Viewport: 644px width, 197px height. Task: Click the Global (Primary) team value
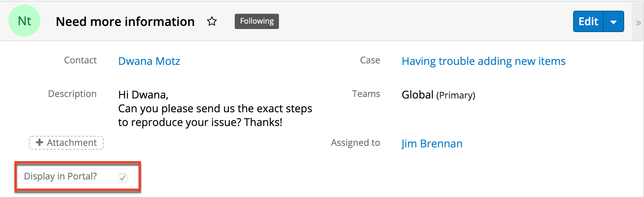coord(438,95)
